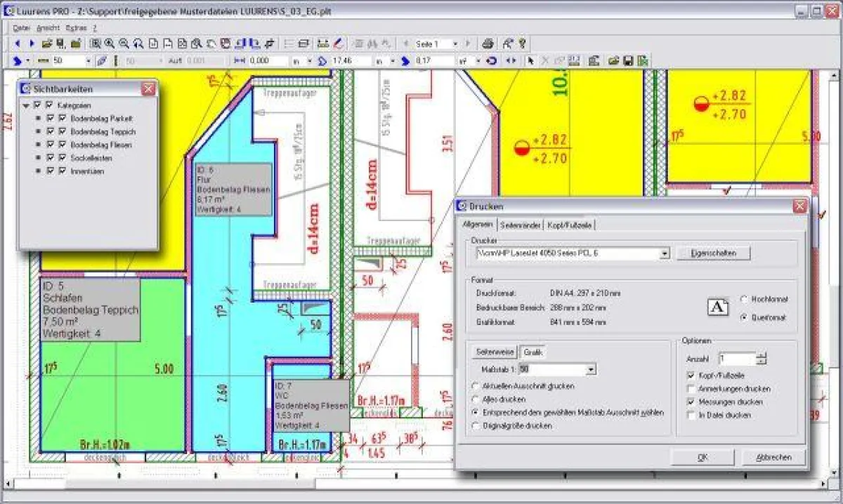Click the floppy disk icon in measurement toolbar
The image size is (843, 504).
(x=628, y=61)
